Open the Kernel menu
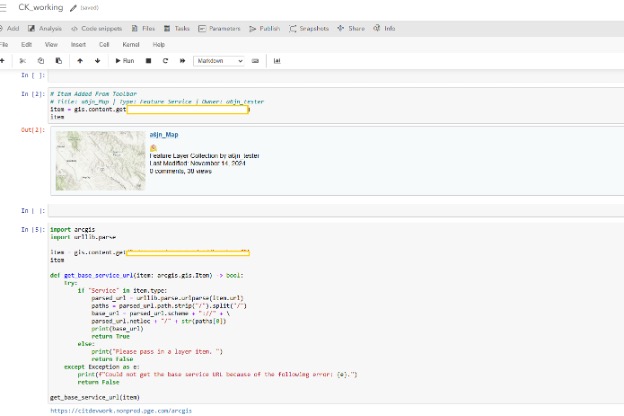624x416 pixels. (131, 45)
